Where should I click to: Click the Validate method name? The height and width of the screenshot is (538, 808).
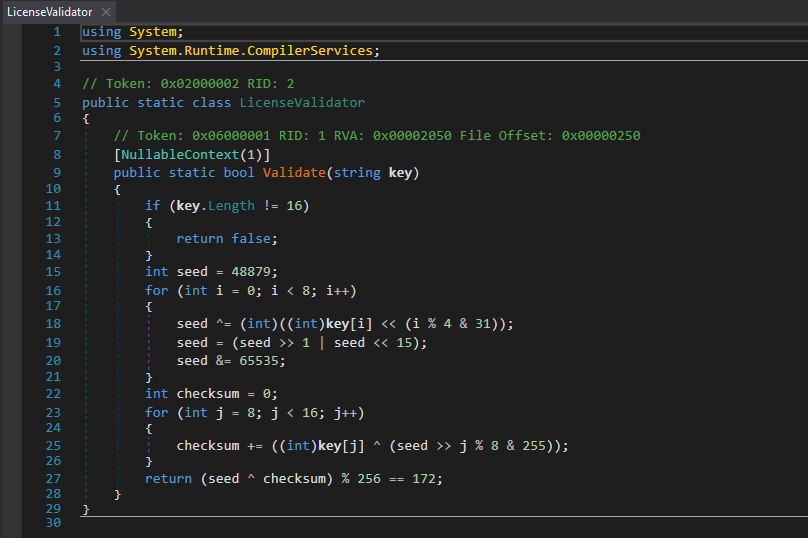[294, 173]
